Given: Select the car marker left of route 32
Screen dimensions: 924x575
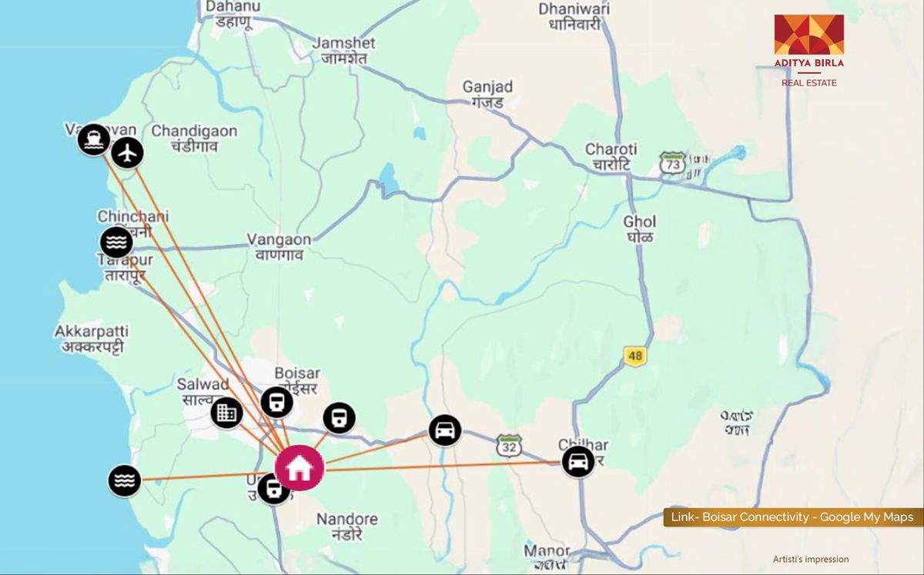Looking at the screenshot, I should [444, 430].
